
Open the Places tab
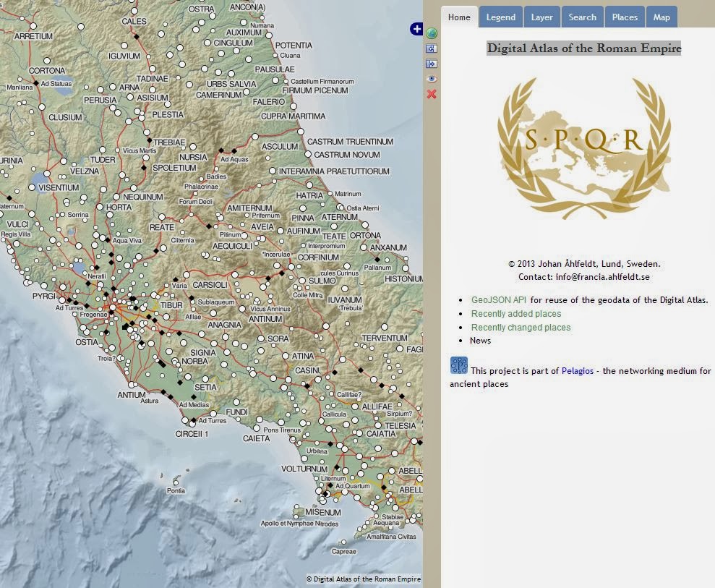click(x=625, y=17)
